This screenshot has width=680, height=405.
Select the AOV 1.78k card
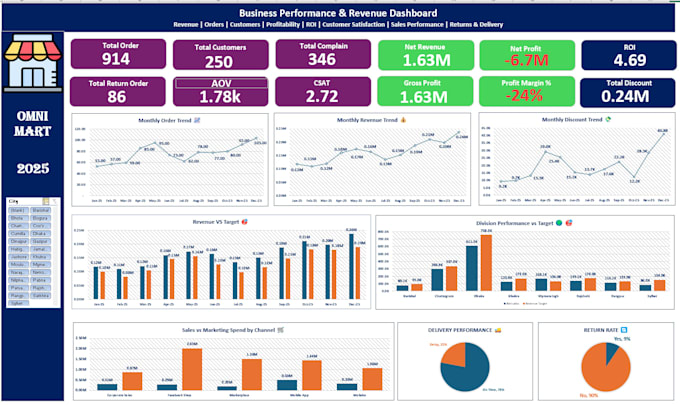click(x=220, y=91)
